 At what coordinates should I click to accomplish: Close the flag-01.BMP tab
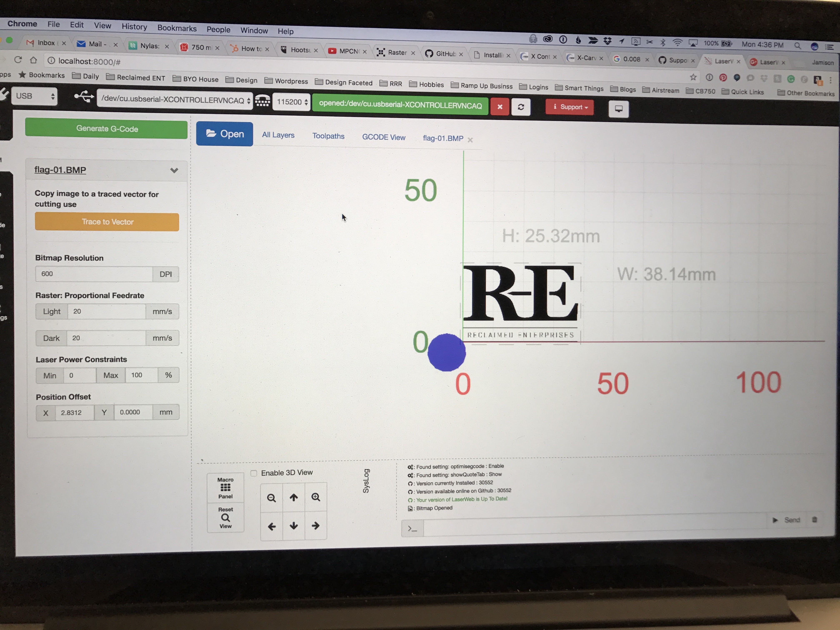point(470,140)
